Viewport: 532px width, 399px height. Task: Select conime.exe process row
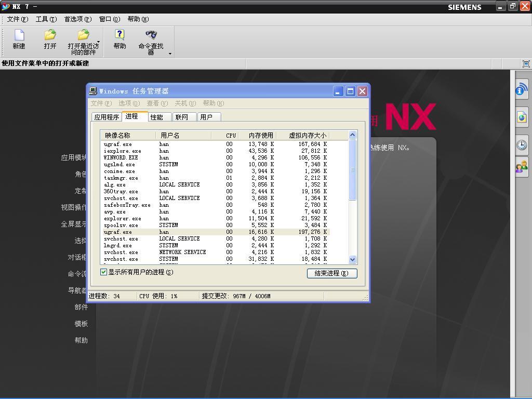[216, 171]
